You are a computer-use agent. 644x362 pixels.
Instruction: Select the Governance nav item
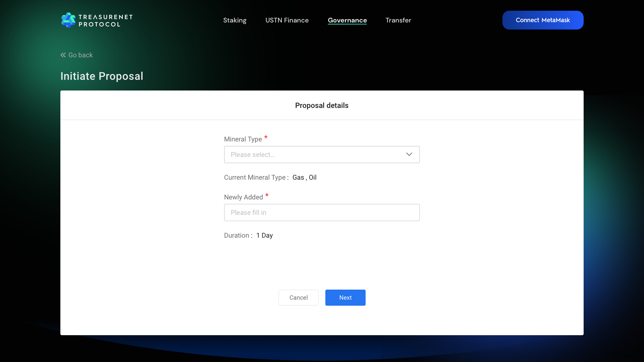[x=347, y=20]
